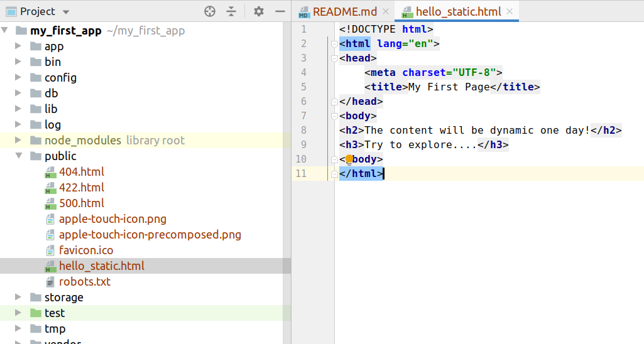Viewport: 644px width, 344px height.
Task: Fold the head block on line 3
Action: pos(334,58)
